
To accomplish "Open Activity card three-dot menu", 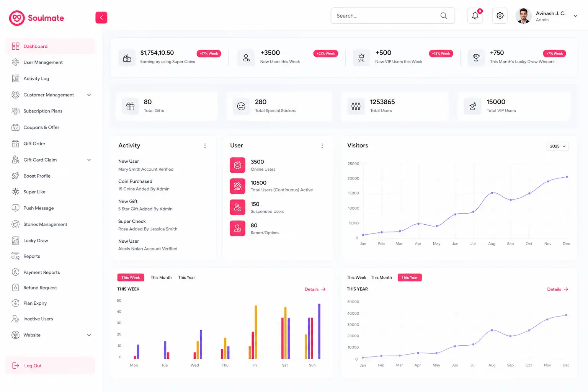I will tap(205, 146).
